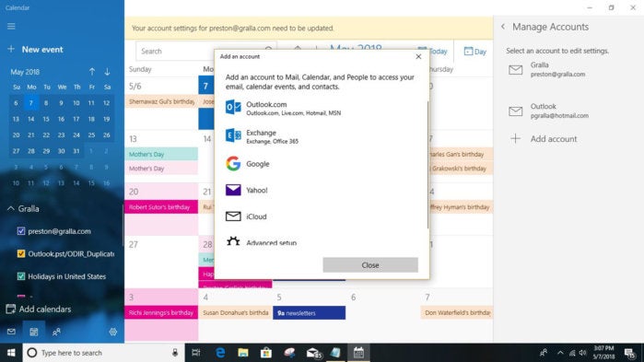Switch to Calendar view icon
Screen dimensions: 644x362
click(x=34, y=332)
